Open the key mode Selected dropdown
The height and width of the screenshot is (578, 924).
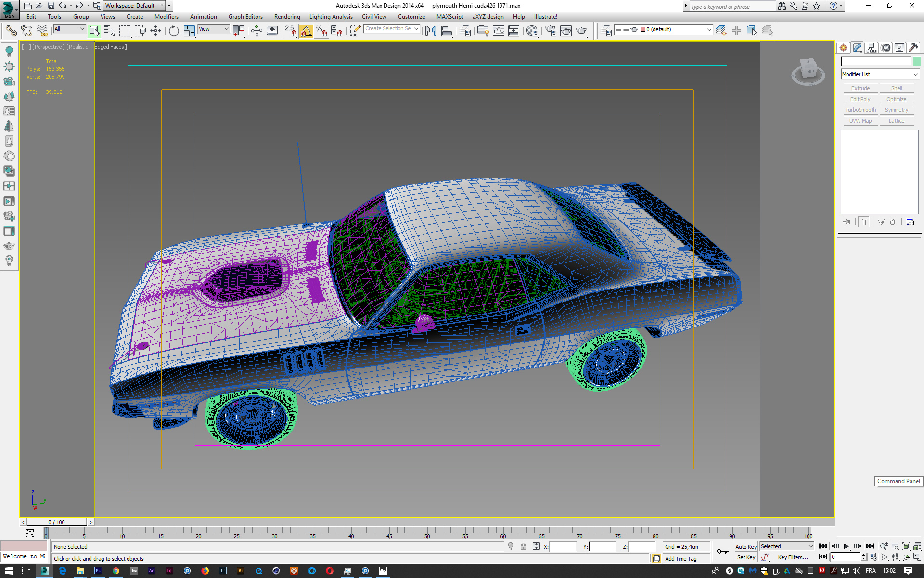click(787, 546)
